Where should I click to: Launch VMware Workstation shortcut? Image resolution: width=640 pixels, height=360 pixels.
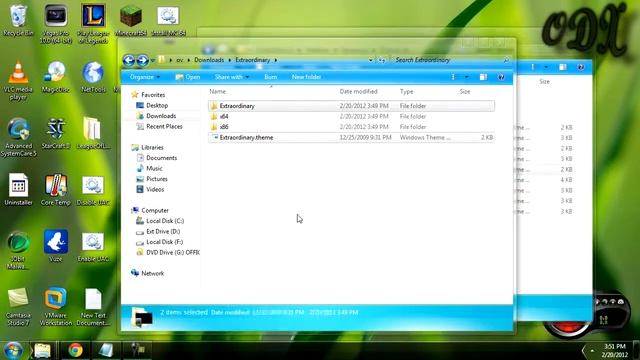[x=56, y=307]
